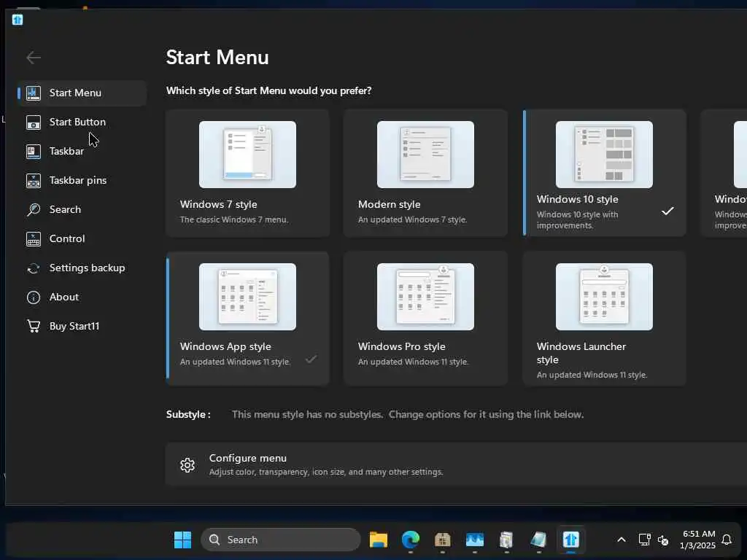Select the Windows 10 style option
Screen dimensions: 747x560
click(605, 174)
